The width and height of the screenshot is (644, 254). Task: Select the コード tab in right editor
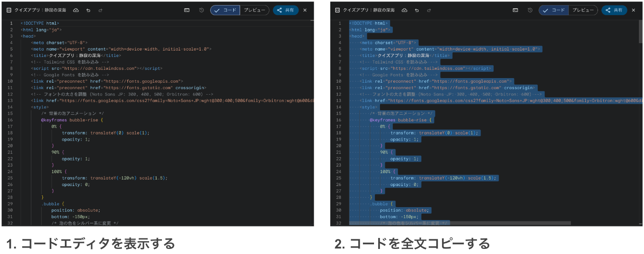(x=554, y=10)
